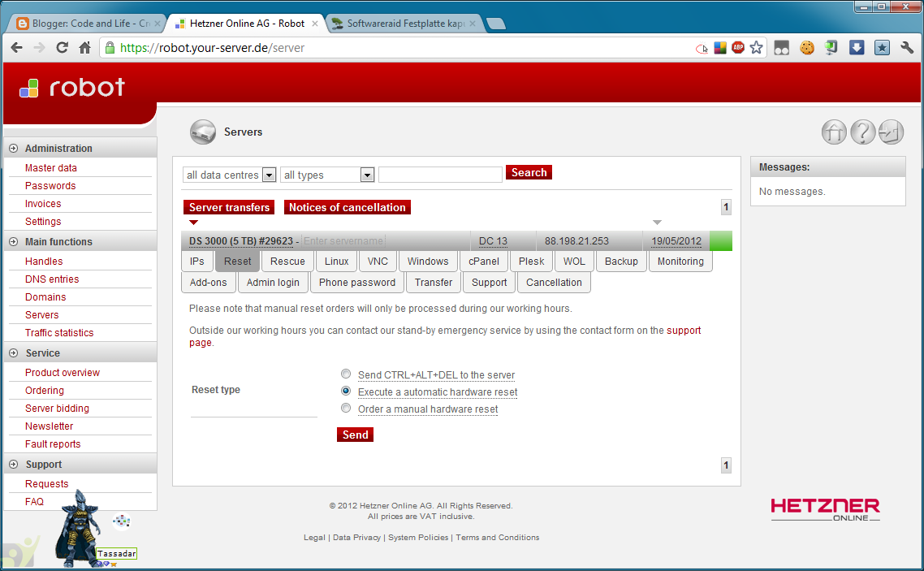Click the Send button
The image size is (924, 571).
click(x=356, y=435)
